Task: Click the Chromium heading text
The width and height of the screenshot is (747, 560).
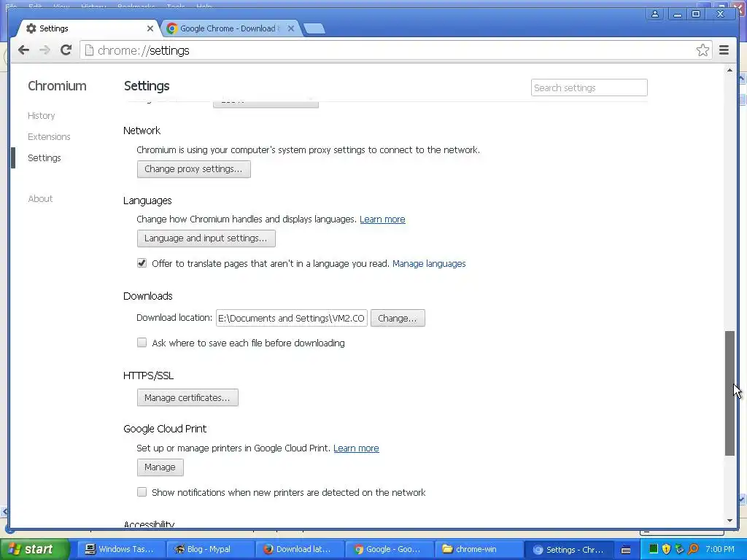Action: pos(57,86)
